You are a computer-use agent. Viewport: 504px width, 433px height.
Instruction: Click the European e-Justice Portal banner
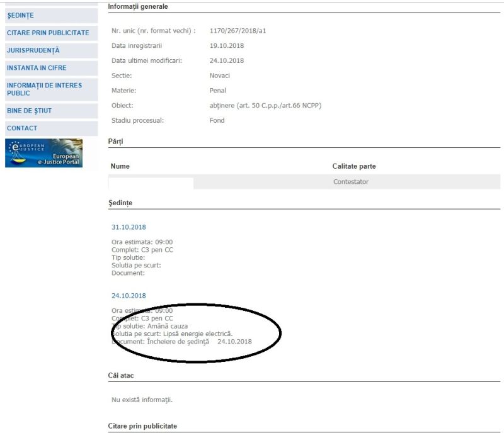coord(43,153)
